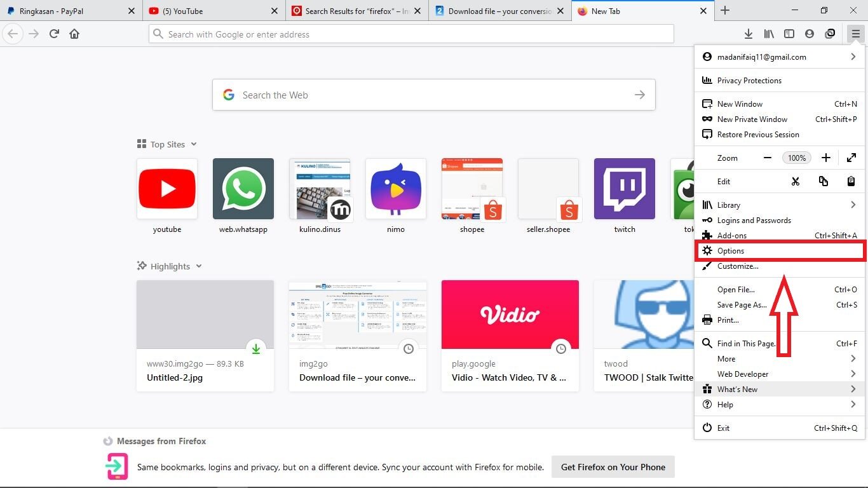Select Restore Previous Session
Viewport: 868px width, 488px height.
pos(780,134)
